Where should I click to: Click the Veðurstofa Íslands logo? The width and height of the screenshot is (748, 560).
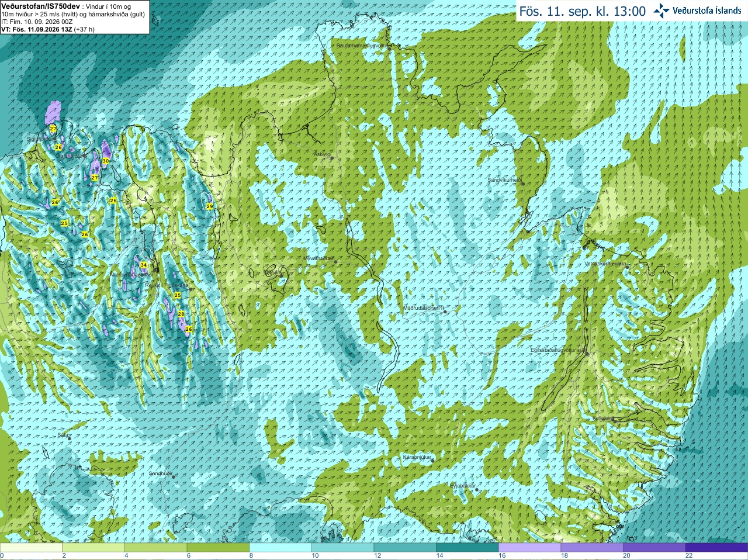point(697,11)
